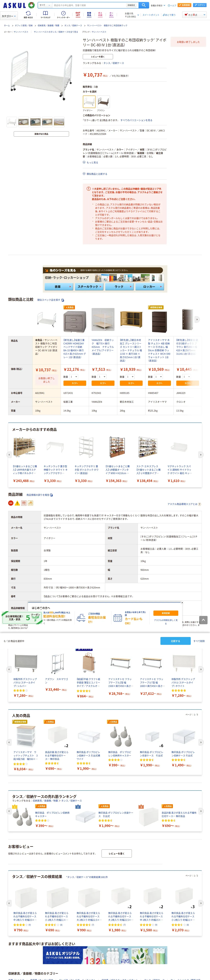
Task: Open quantity dropdown for YAMAZEN storage rack
Action: click(x=102, y=377)
